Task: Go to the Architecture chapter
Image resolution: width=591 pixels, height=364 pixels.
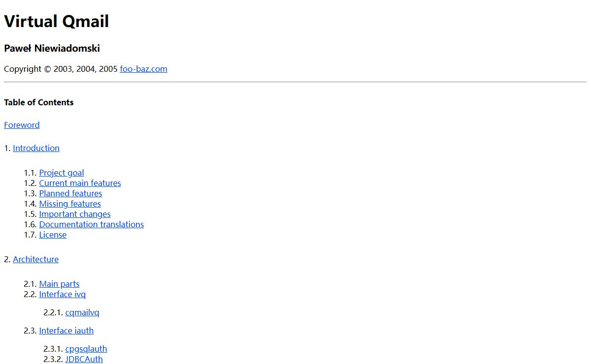Action: pos(35,259)
